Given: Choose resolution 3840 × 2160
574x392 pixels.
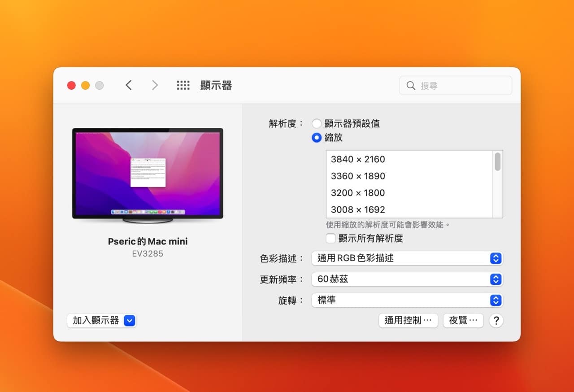Looking at the screenshot, I should (x=409, y=159).
